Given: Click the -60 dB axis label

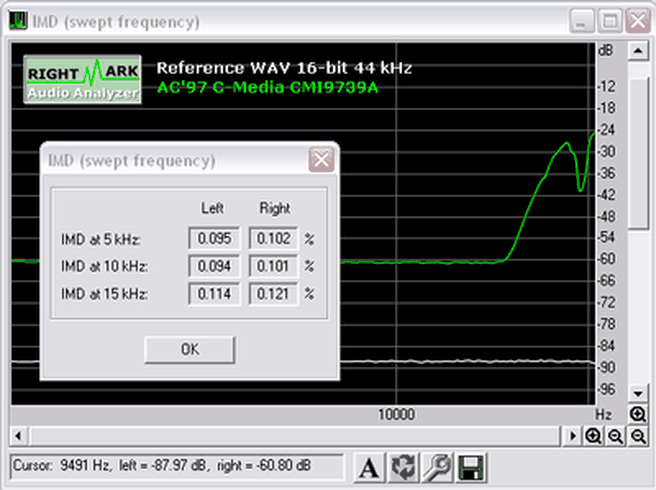Looking at the screenshot, I should tap(606, 259).
